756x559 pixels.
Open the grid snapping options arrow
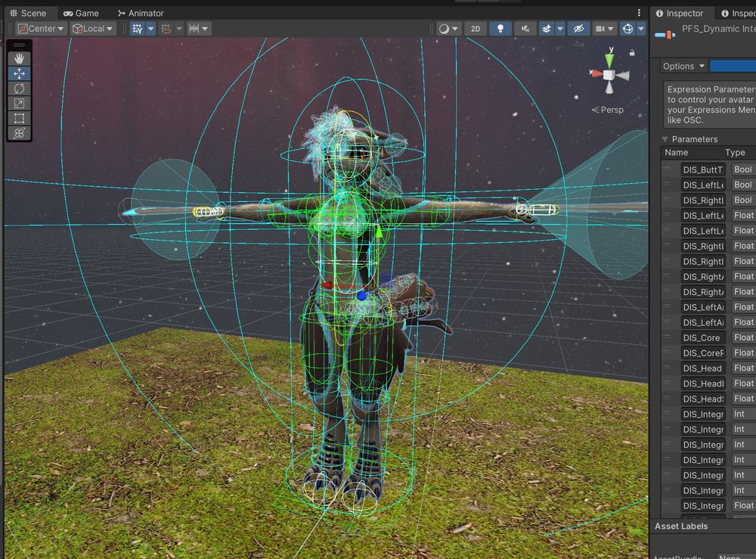pyautogui.click(x=179, y=29)
